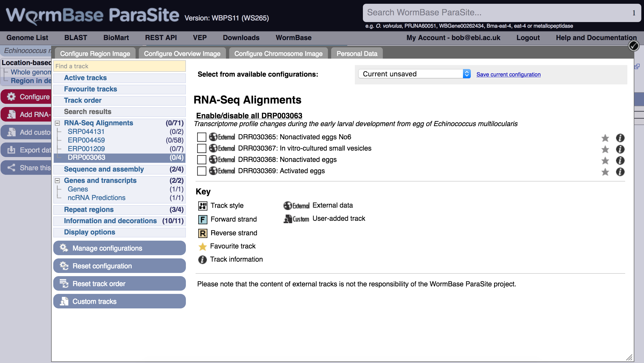This screenshot has width=644, height=363.
Task: Check the DRR030369 Activated eggs track
Action: click(x=201, y=171)
